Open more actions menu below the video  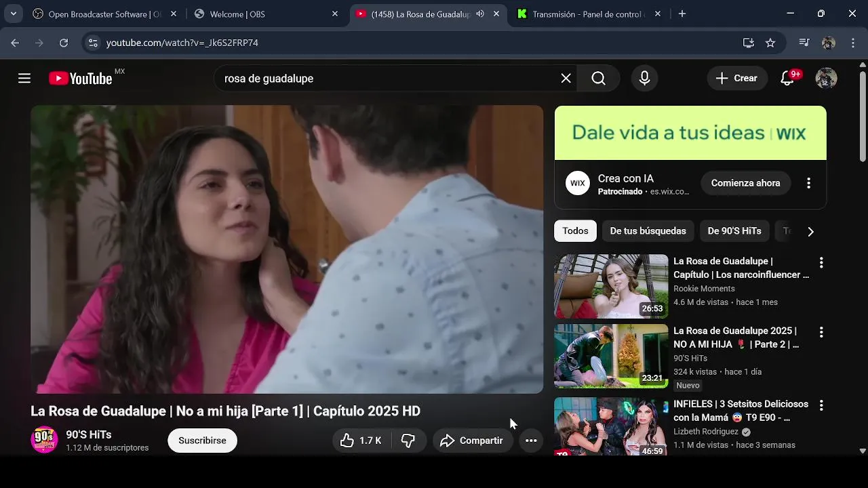pos(531,441)
